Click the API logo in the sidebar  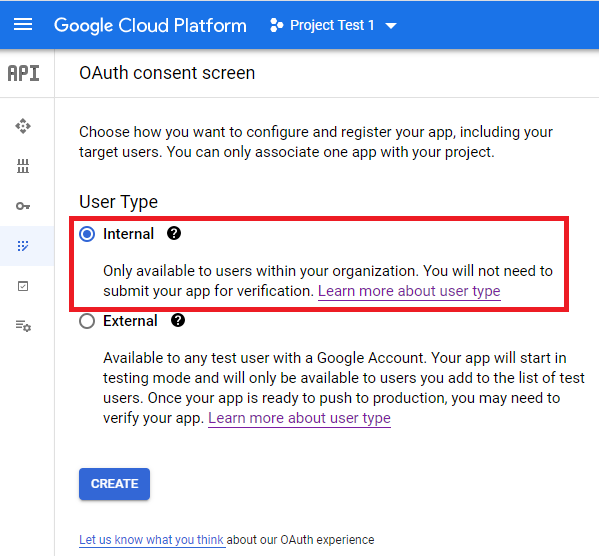[x=24, y=73]
